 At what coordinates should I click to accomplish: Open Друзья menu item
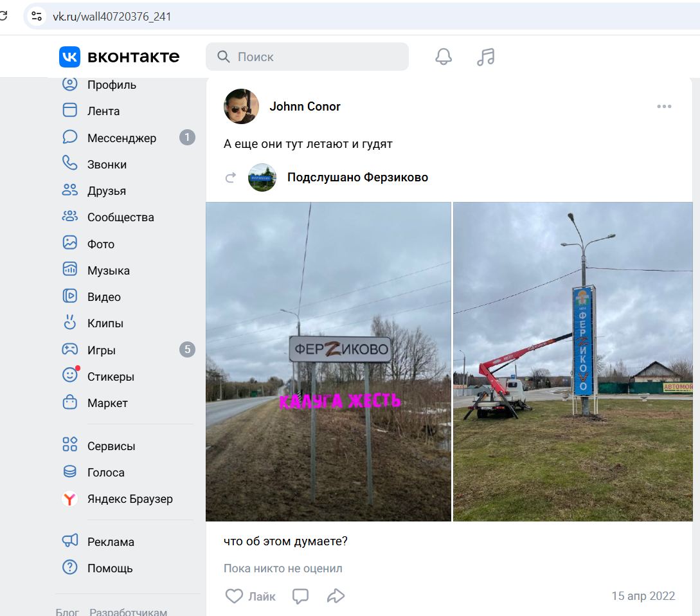(107, 191)
